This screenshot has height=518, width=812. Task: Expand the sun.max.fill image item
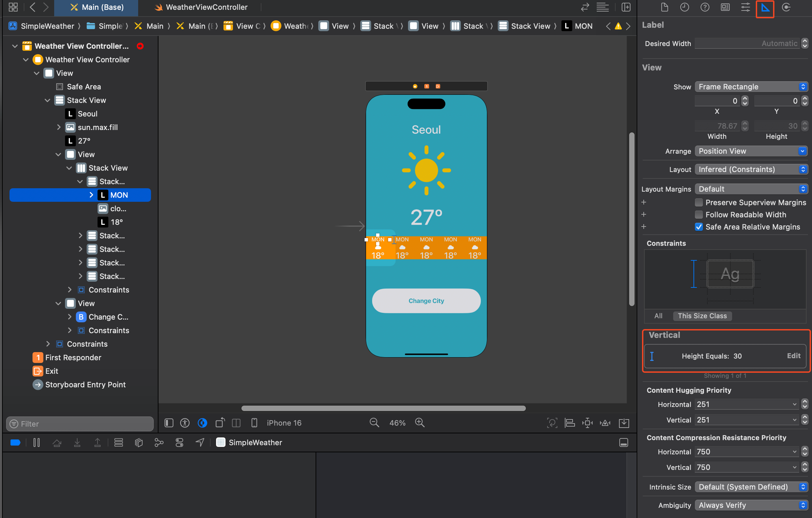[59, 127]
